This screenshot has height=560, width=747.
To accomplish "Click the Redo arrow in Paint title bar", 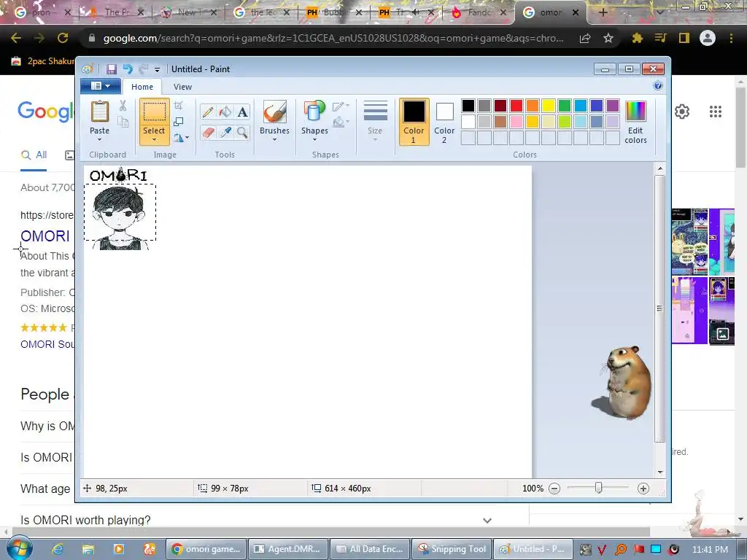I will pyautogui.click(x=144, y=69).
